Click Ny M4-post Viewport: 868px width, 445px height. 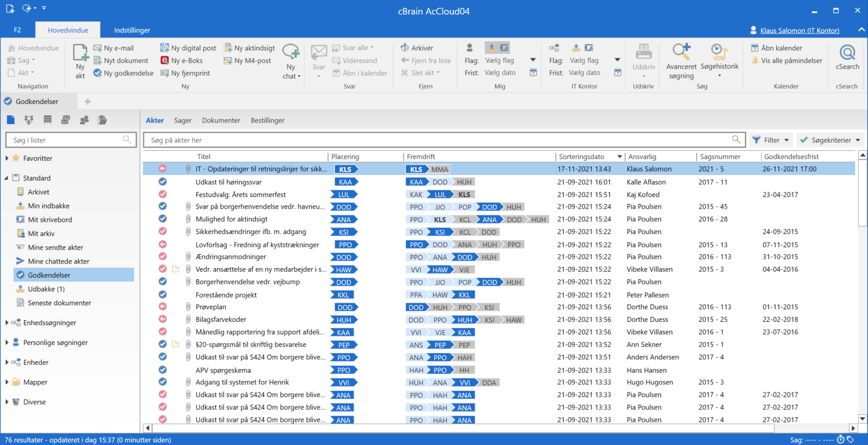coord(247,61)
